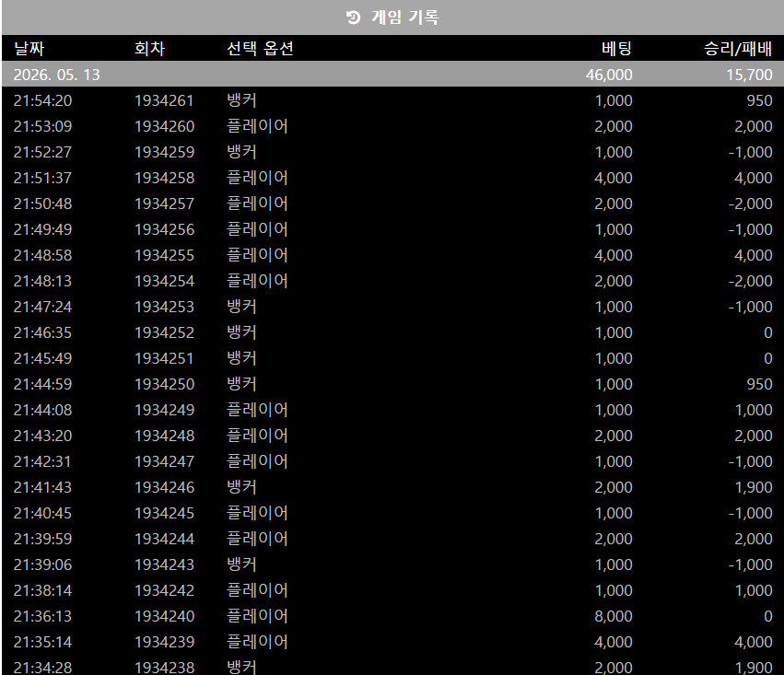Click round number 1934247

(164, 461)
